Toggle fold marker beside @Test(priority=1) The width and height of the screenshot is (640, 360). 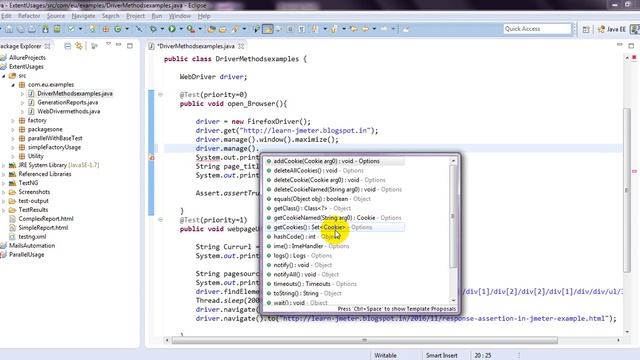(x=160, y=220)
